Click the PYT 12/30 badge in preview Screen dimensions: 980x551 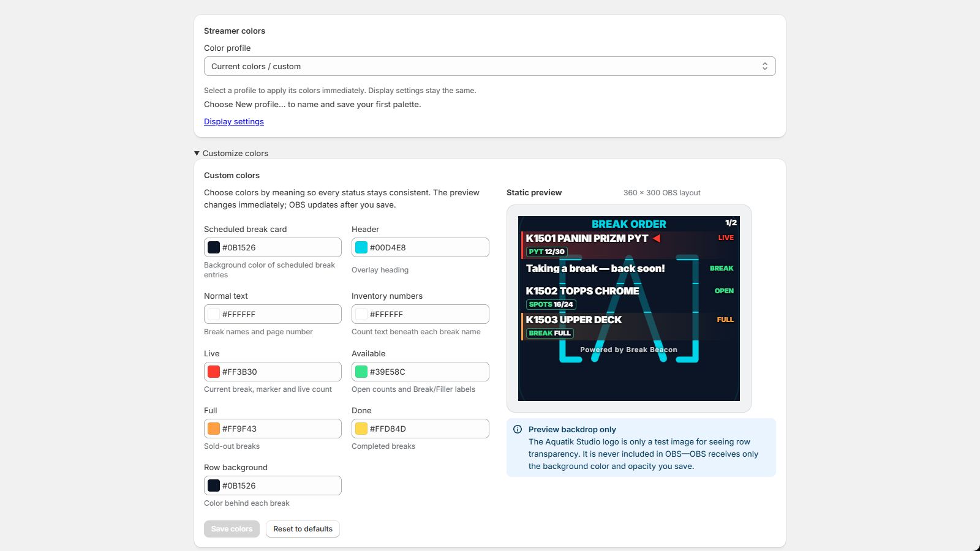pyautogui.click(x=547, y=252)
